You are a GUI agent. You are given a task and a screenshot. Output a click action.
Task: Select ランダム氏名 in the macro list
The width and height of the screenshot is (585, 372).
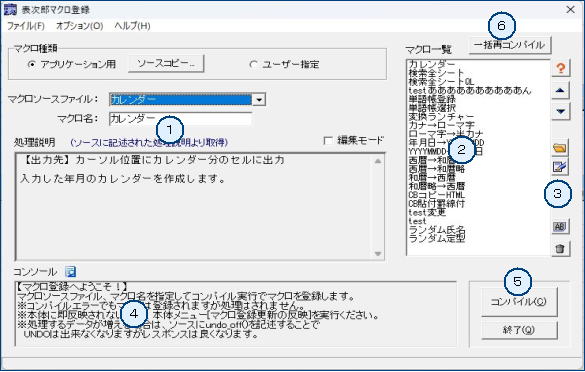(437, 230)
